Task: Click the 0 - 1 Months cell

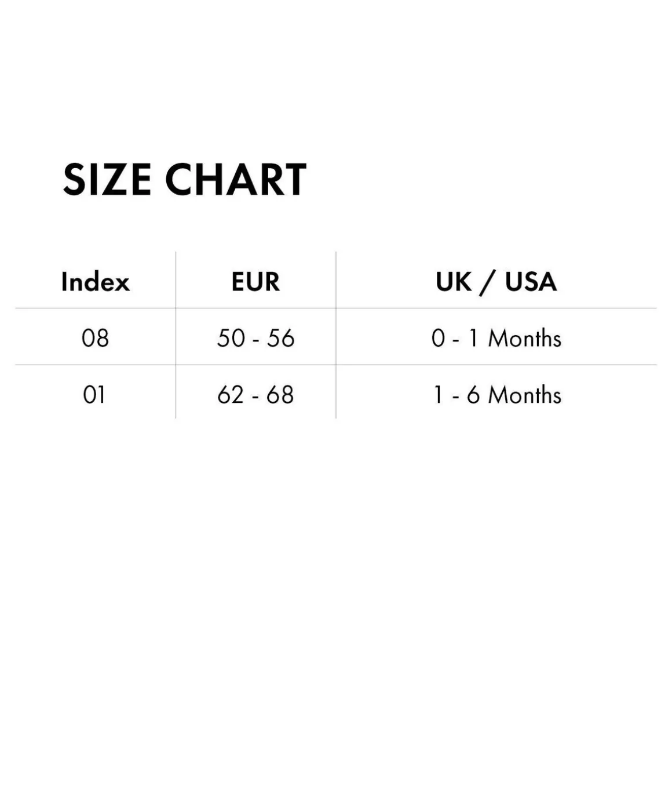Action: pyautogui.click(x=496, y=338)
